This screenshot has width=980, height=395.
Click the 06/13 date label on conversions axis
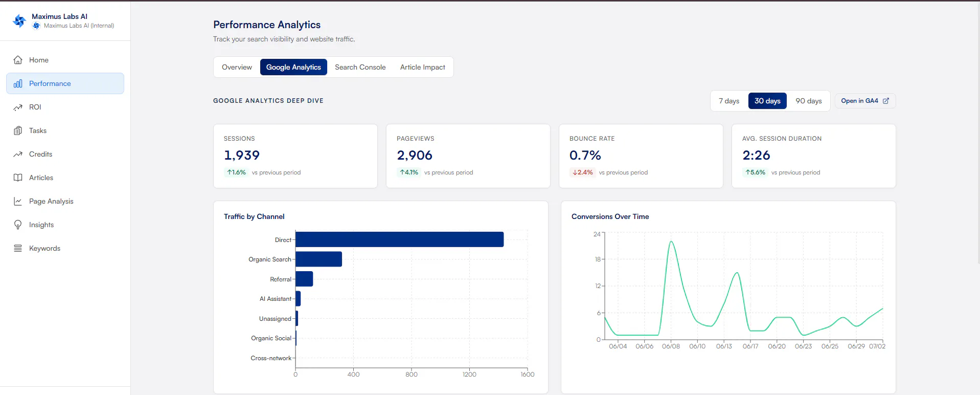tap(724, 346)
